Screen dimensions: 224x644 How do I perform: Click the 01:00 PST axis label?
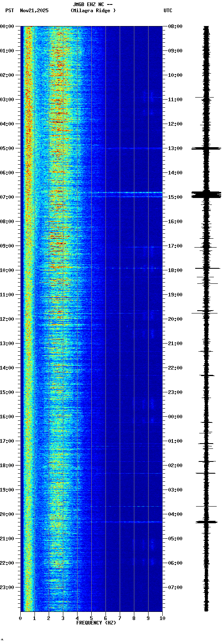pos(7,51)
